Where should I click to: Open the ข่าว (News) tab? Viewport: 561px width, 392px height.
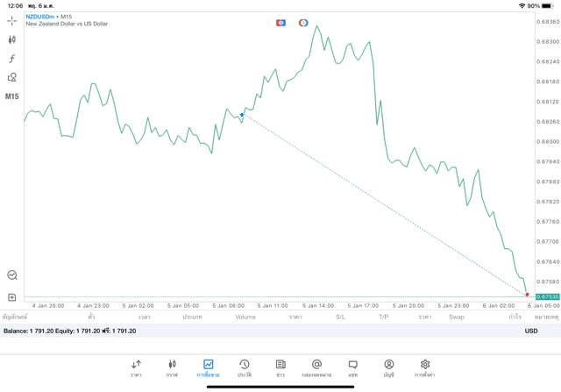tap(280, 368)
